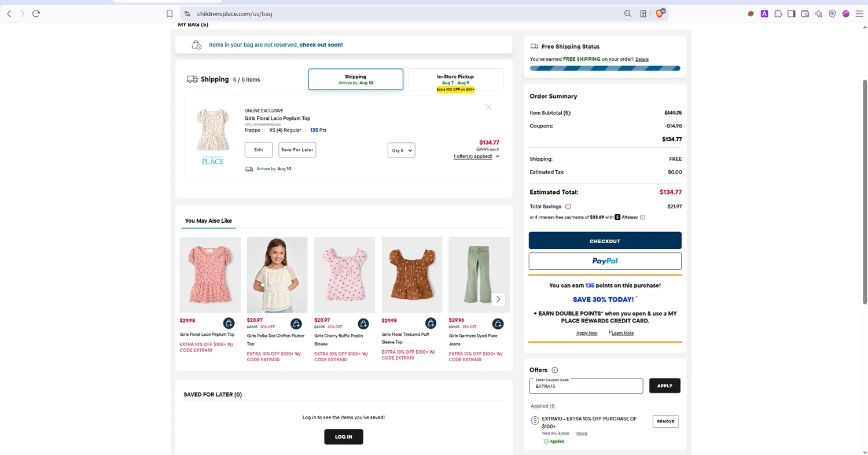Open the Qty 5 quantity dropdown
Screen dimensions: 868x455
(x=402, y=151)
